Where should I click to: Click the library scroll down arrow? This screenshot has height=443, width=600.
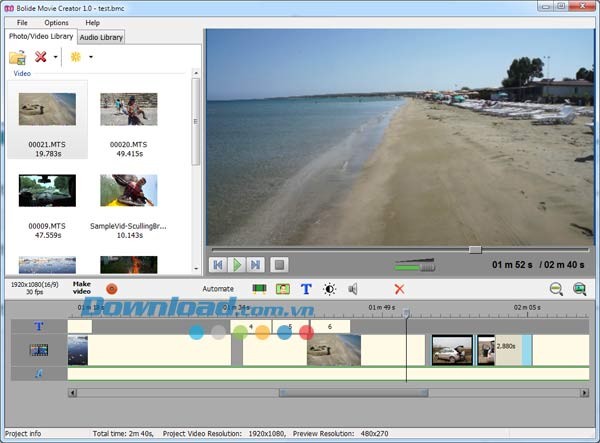pyautogui.click(x=196, y=269)
